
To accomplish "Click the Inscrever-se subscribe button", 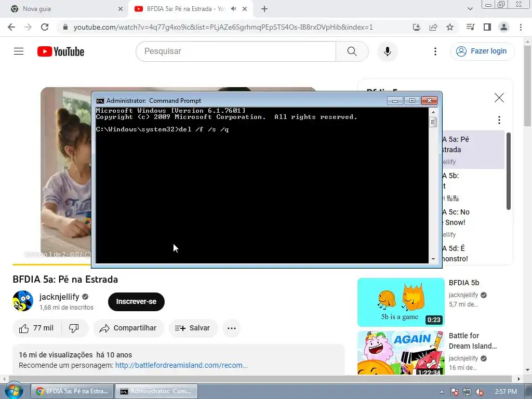I will 136,302.
